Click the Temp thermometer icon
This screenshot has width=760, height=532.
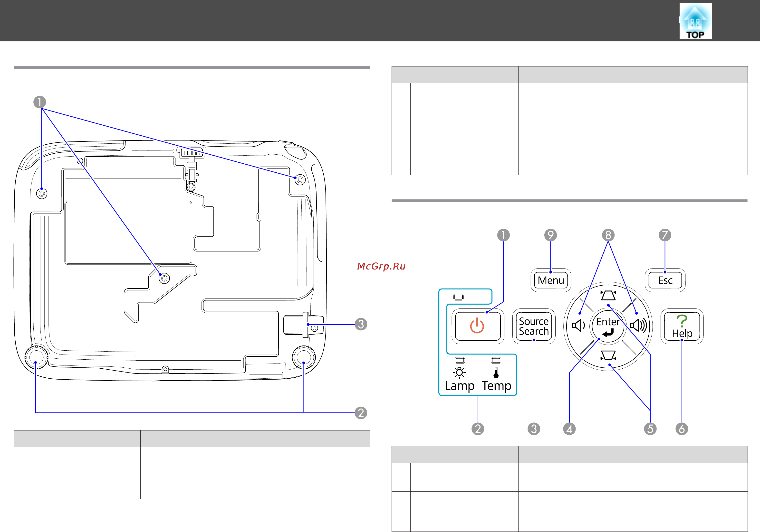[496, 373]
